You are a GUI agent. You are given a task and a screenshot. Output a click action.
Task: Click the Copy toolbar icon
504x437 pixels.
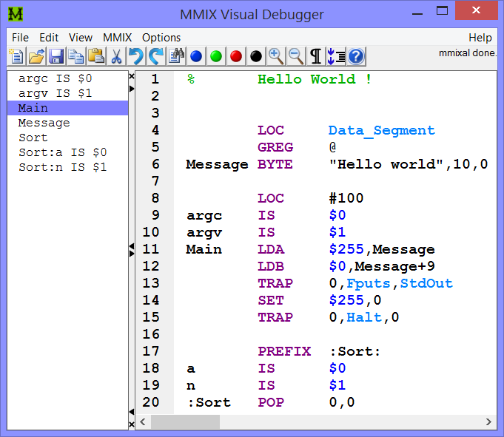point(76,56)
